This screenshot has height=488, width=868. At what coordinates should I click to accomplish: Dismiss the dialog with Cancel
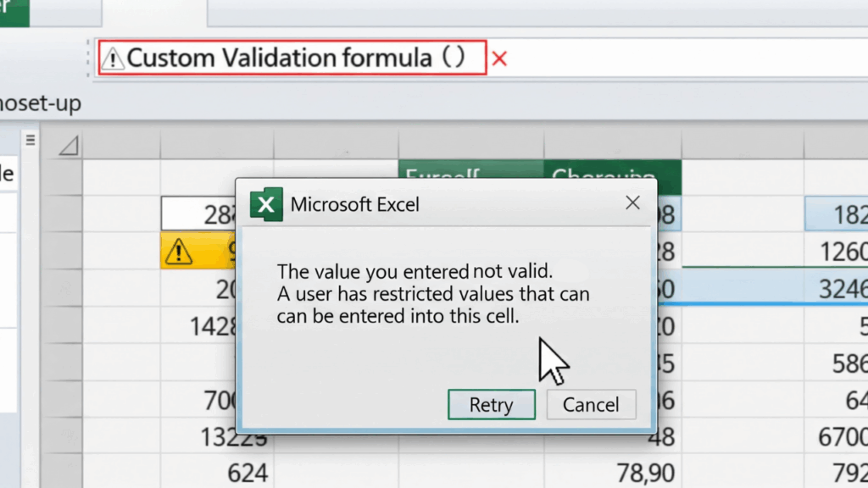(591, 405)
